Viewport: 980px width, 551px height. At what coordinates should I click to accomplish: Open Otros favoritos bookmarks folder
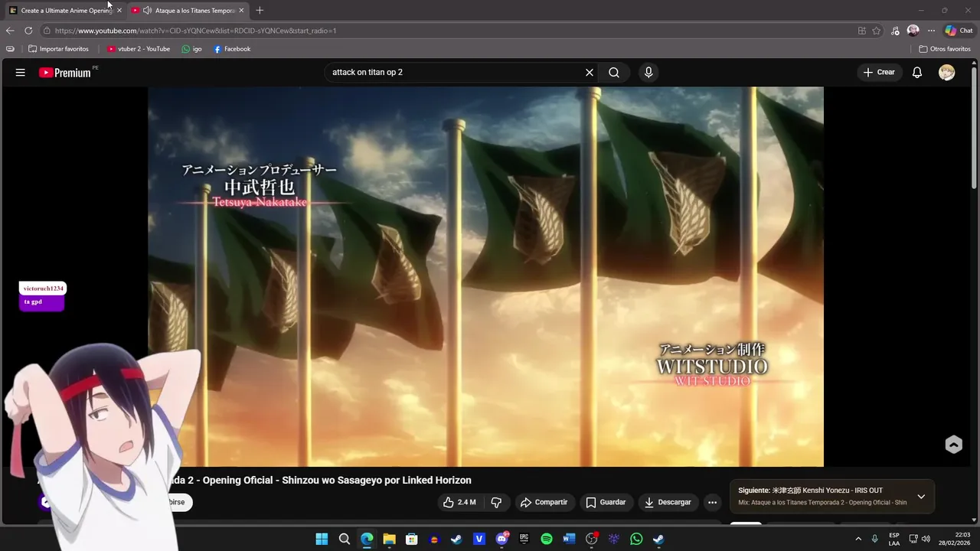point(945,49)
